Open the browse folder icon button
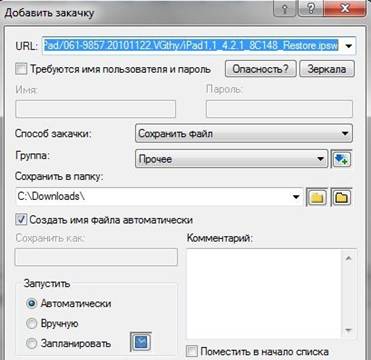This screenshot has height=360, width=371. click(316, 198)
